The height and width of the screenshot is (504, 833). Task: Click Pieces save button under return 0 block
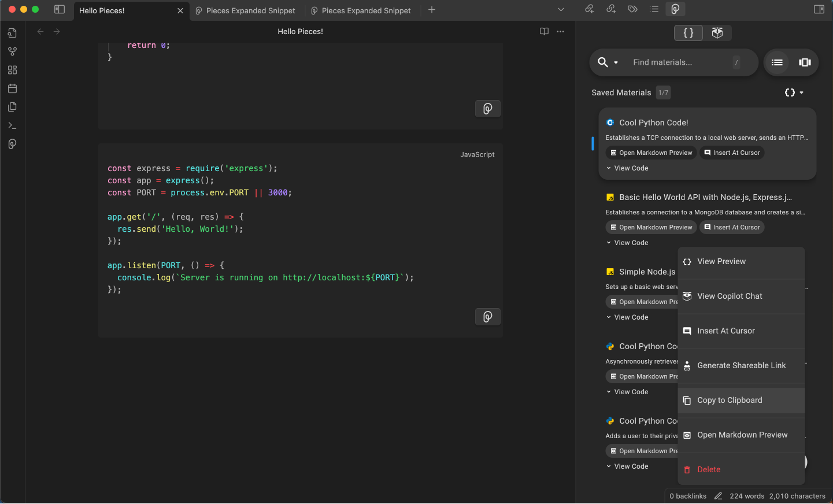click(x=487, y=109)
